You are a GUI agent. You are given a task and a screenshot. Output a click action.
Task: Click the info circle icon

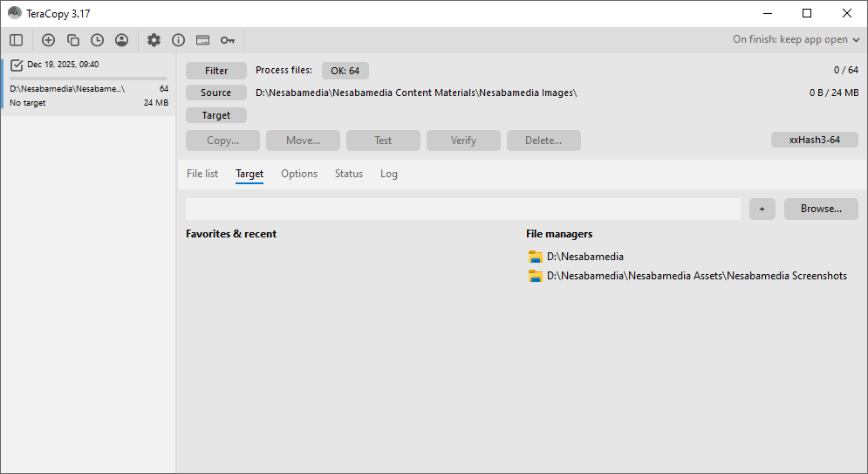[x=178, y=40]
